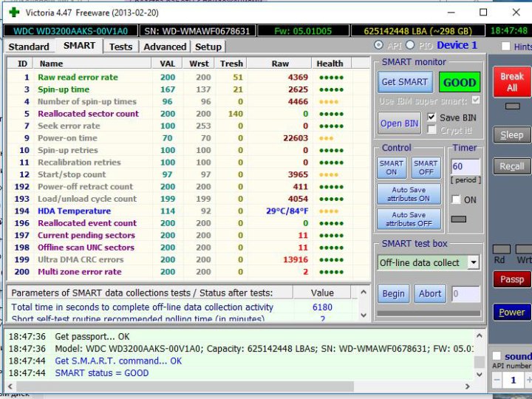This screenshot has height=399, width=532.
Task: Click the red Break All button
Action: coord(511,82)
